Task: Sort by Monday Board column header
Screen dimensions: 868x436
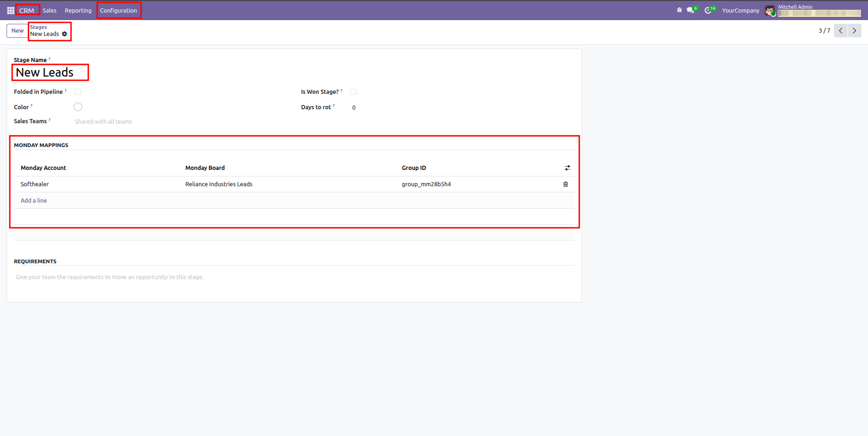Action: tap(205, 168)
